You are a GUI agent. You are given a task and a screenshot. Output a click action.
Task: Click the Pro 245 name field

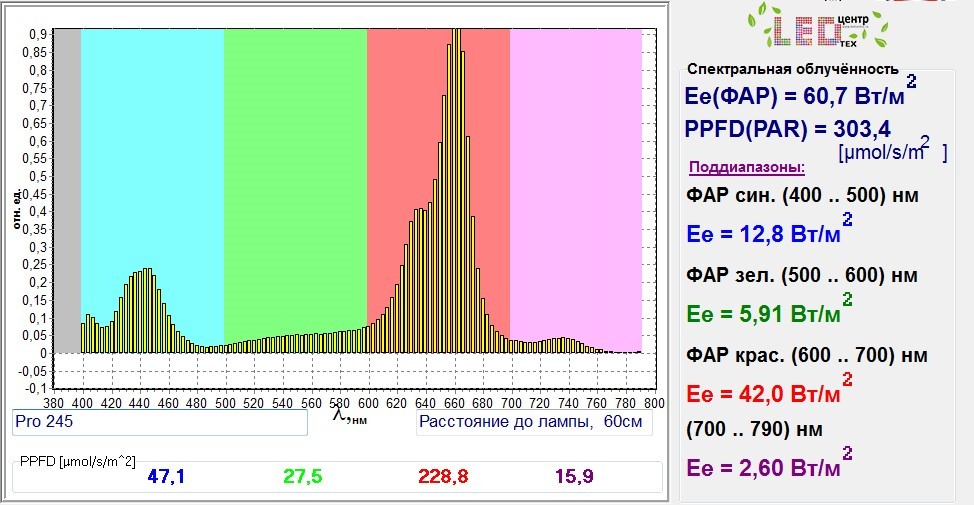(160, 422)
